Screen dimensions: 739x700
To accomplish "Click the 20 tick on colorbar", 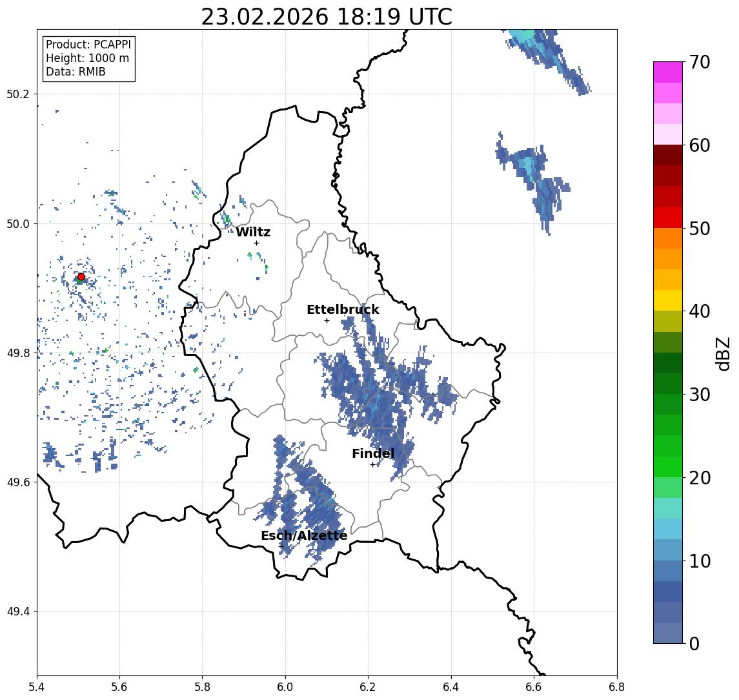I will click(x=700, y=477).
